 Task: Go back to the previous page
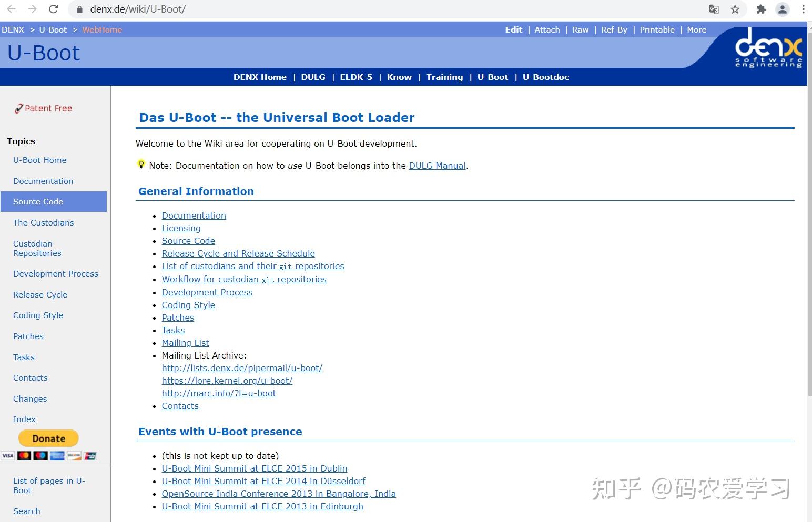(12, 9)
